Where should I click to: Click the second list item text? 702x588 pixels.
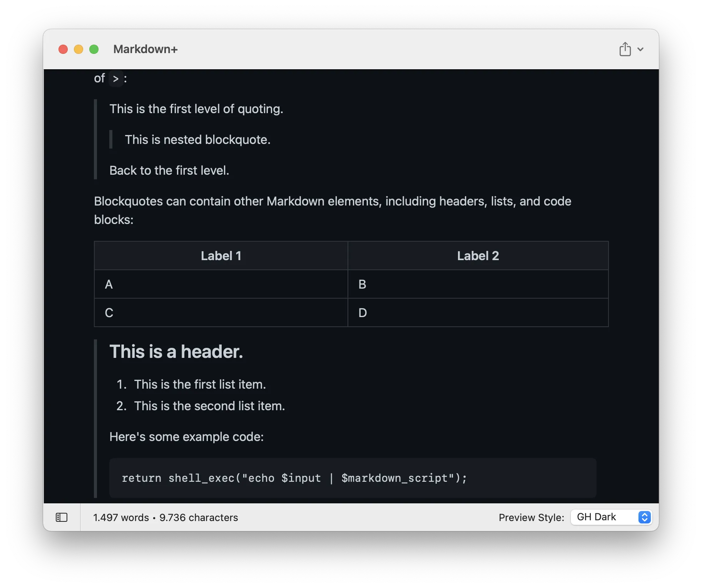(209, 406)
